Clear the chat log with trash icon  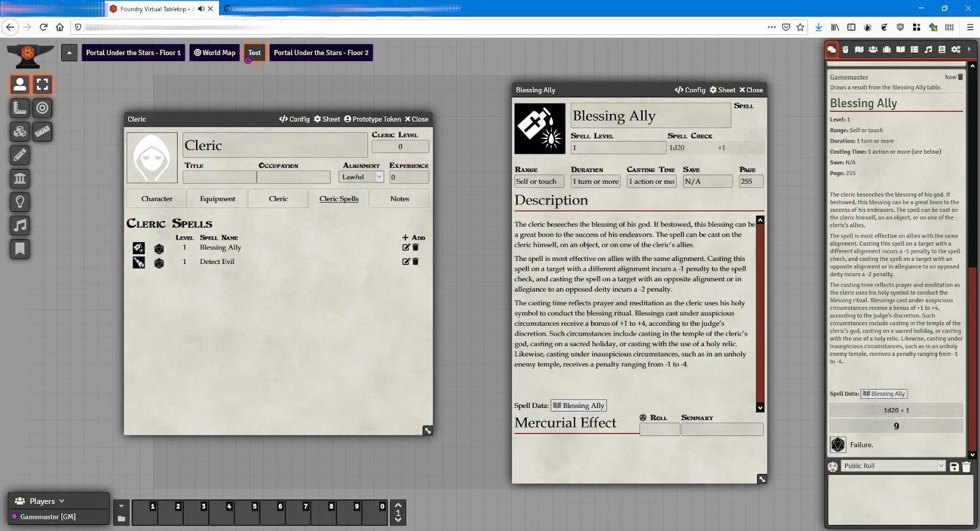click(x=967, y=467)
